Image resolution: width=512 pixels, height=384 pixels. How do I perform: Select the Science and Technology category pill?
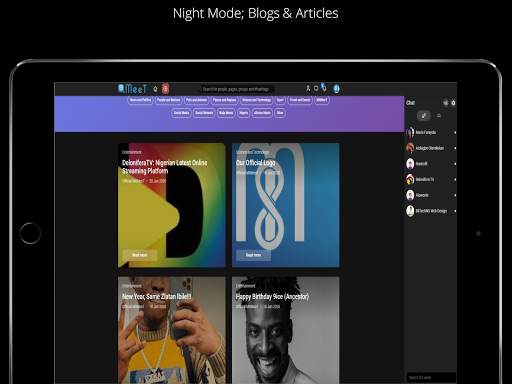pyautogui.click(x=256, y=100)
